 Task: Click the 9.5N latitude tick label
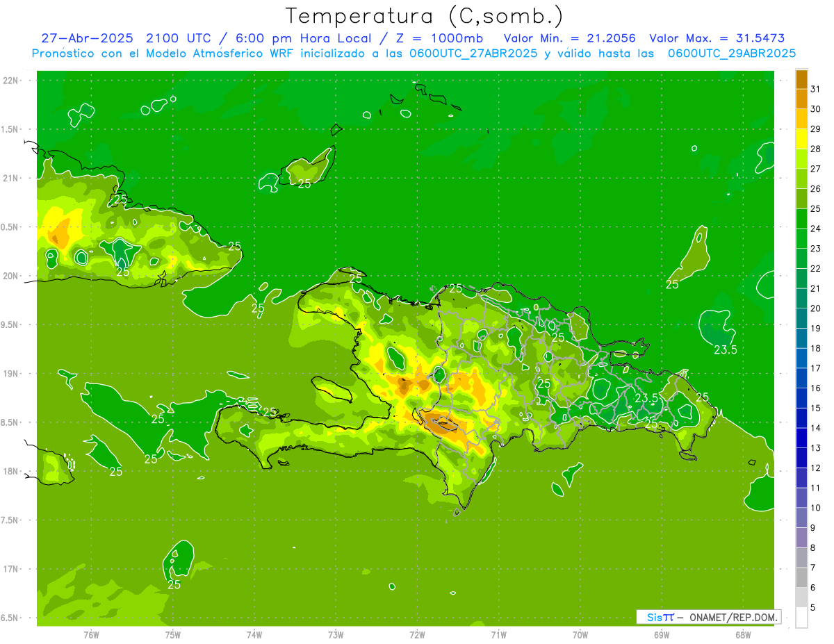(x=10, y=325)
